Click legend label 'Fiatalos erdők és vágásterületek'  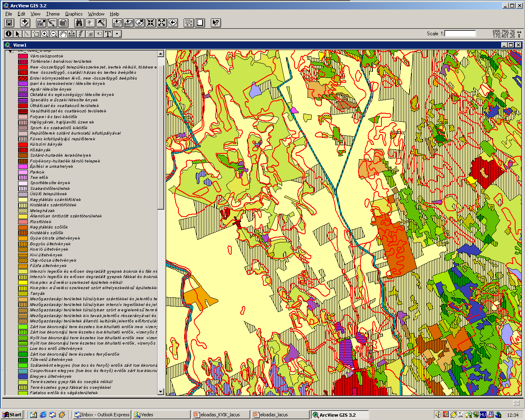[x=64, y=393]
